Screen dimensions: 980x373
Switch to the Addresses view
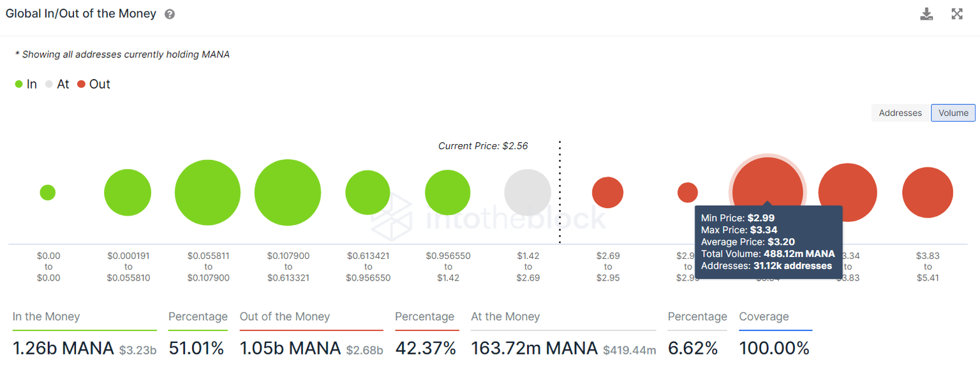pos(900,113)
